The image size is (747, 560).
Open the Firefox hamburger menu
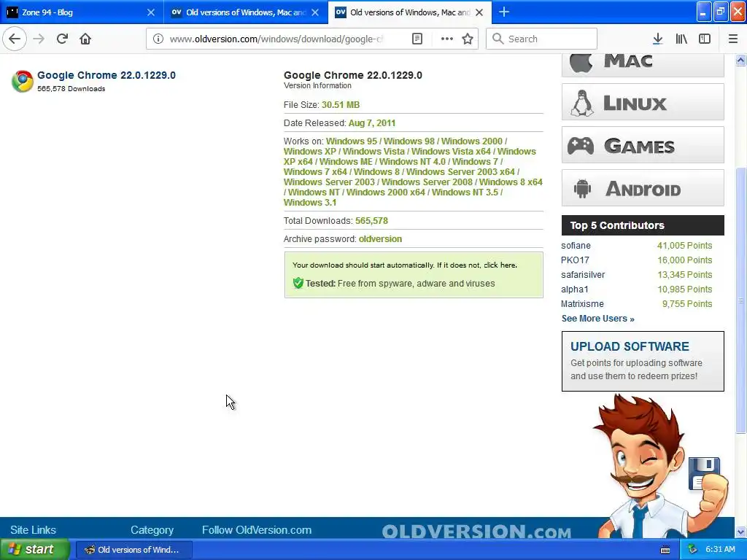pos(733,39)
